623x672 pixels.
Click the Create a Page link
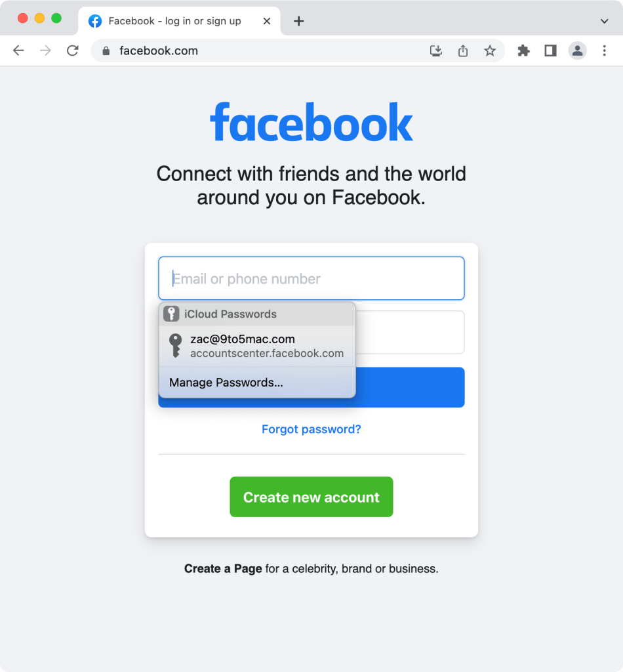(x=223, y=569)
